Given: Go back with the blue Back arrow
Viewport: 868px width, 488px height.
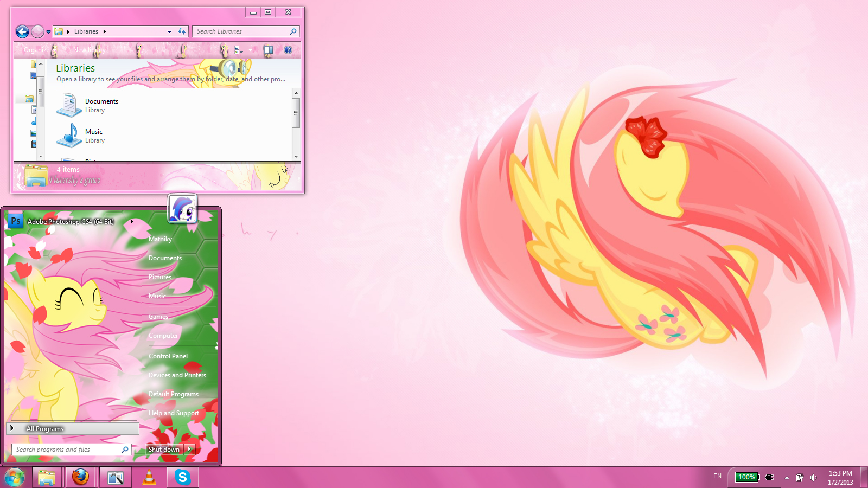Looking at the screenshot, I should [22, 31].
